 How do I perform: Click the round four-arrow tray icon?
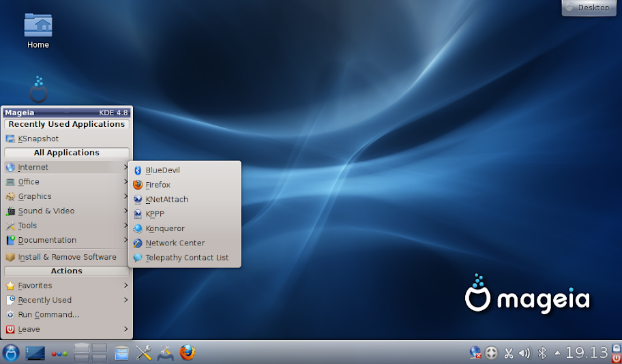[491, 352]
